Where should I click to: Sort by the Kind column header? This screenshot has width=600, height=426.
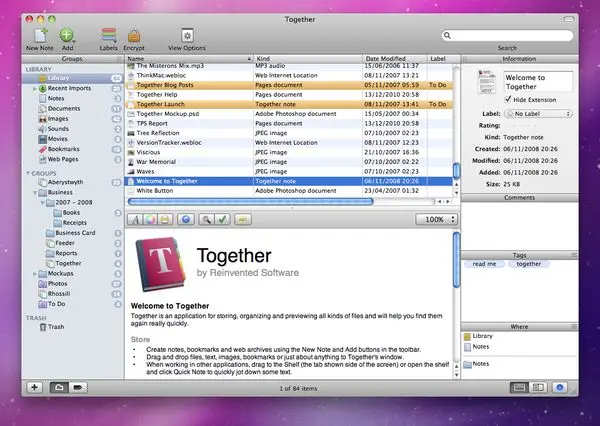pos(308,59)
